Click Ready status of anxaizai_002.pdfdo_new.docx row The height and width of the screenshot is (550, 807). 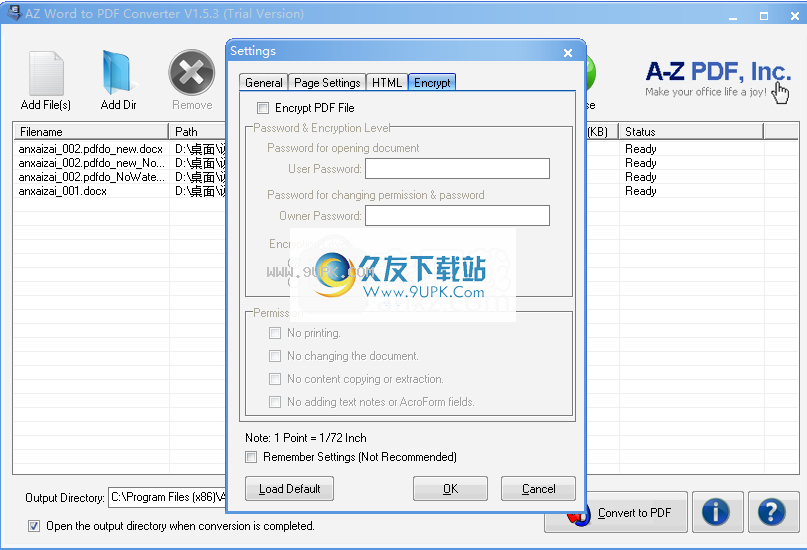(640, 149)
